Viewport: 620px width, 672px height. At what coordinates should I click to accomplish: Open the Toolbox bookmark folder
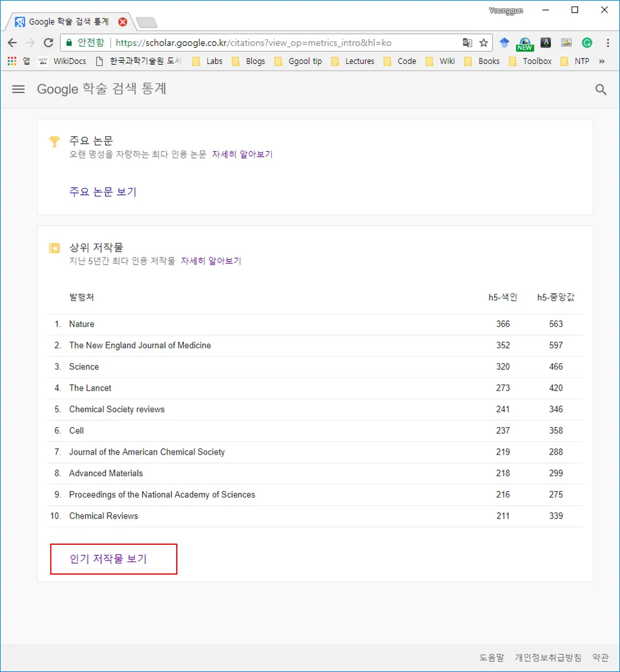(x=530, y=61)
